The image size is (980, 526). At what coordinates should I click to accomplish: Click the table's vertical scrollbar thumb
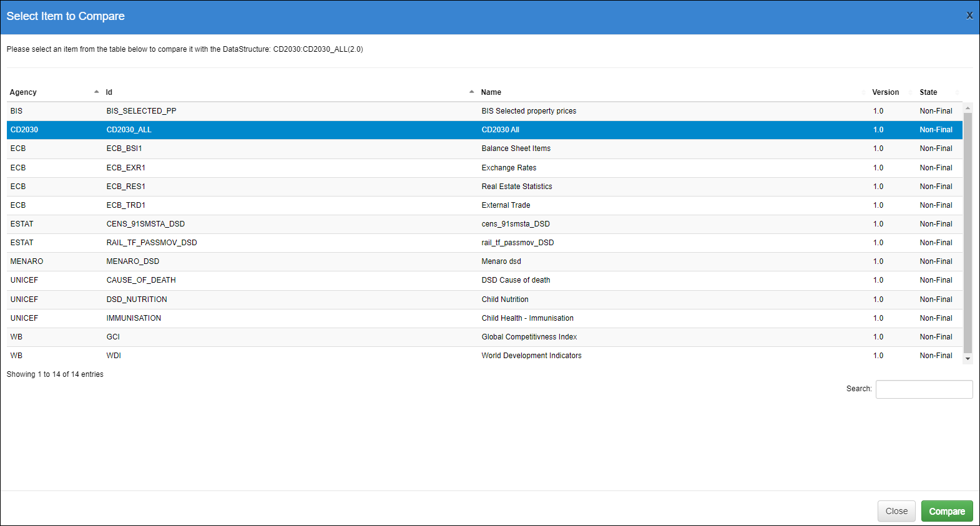(x=968, y=231)
